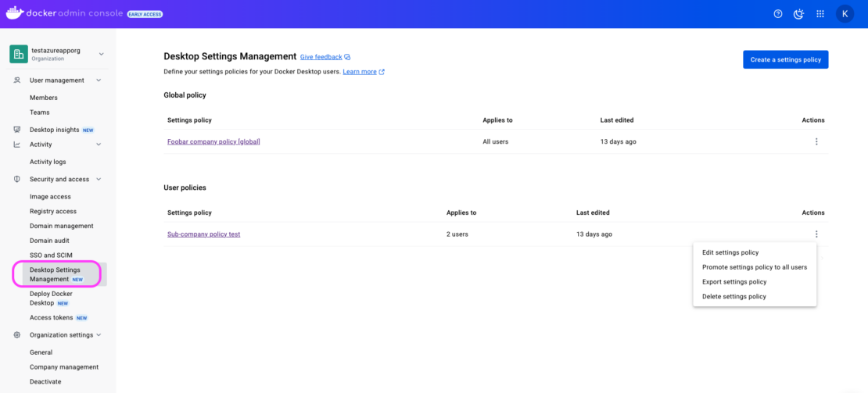
Task: Open Foobar company policy [global] link
Action: (213, 141)
